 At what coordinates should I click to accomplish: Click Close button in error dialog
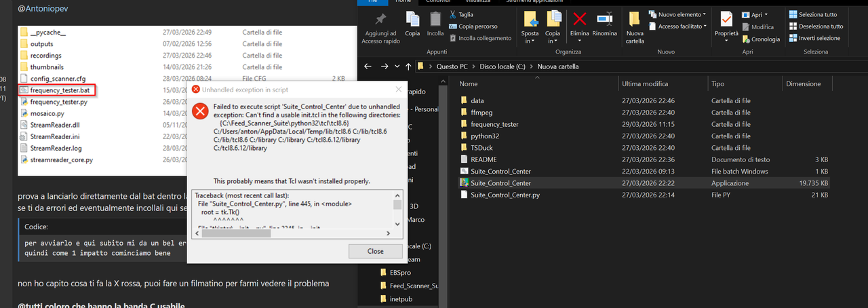point(375,251)
